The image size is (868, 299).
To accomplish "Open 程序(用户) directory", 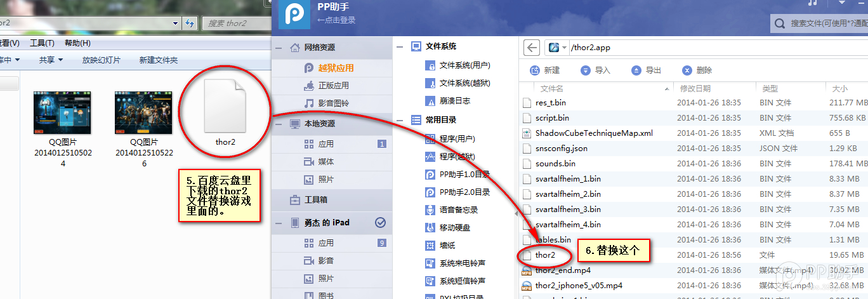I will click(457, 138).
